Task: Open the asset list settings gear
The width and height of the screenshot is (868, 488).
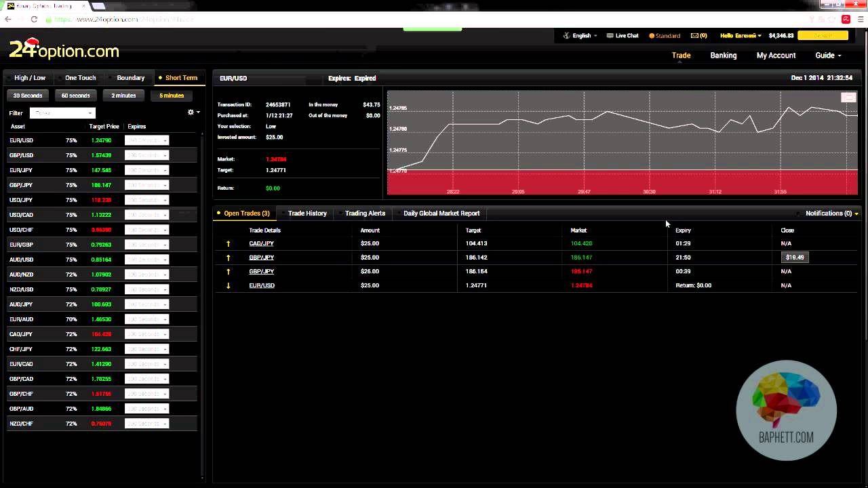Action: tap(191, 113)
